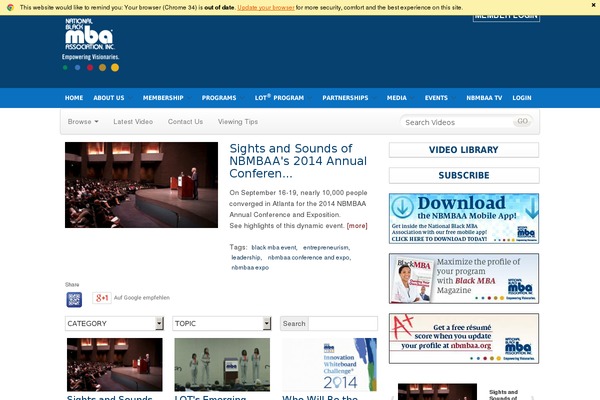Open the Member Login button at top
Viewport: 600px width, 400px height.
(506, 18)
